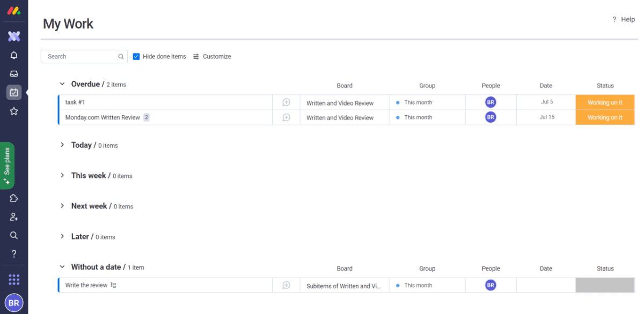Image resolution: width=644 pixels, height=314 pixels.
Task: Open Favorites star icon in sidebar
Action: (14, 111)
